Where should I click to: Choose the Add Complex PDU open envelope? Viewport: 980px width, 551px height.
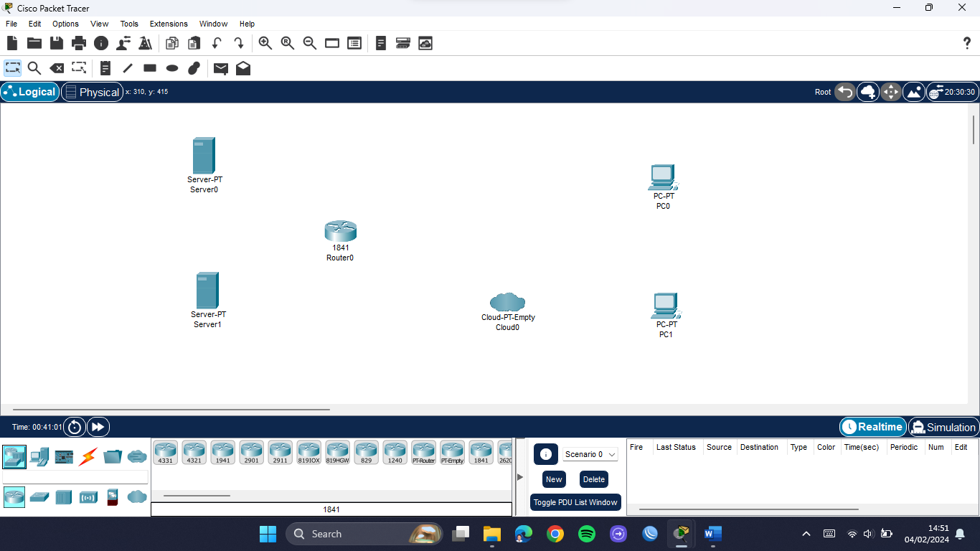point(243,68)
